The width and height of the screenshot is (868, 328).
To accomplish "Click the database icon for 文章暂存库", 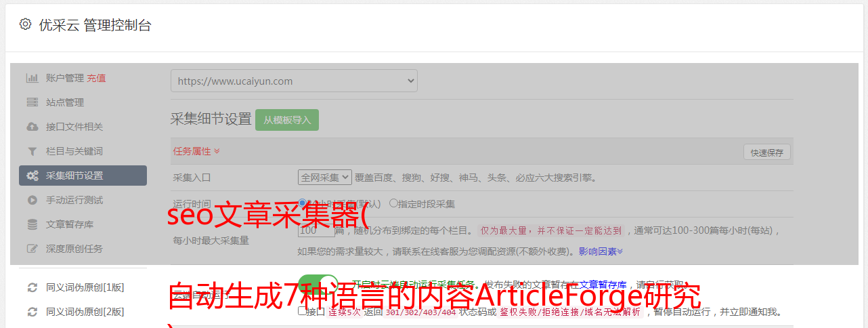I will click(x=32, y=224).
